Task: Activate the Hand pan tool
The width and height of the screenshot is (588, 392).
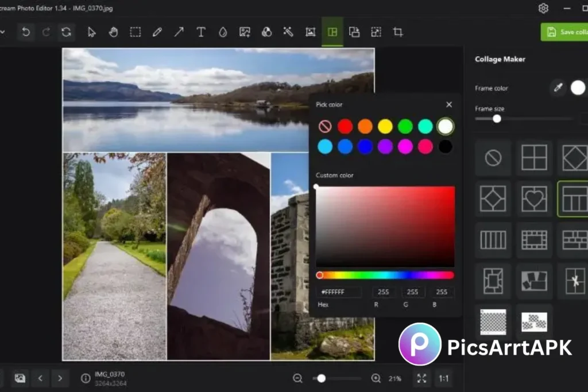Action: [x=113, y=32]
